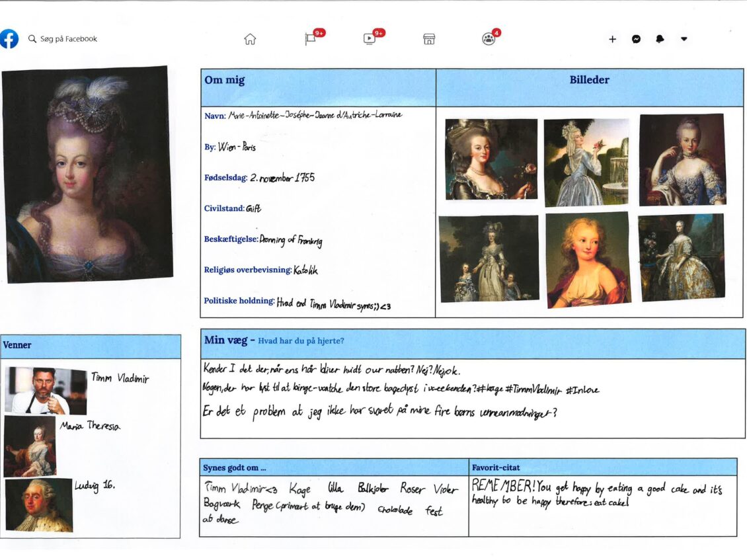Open photo of woman in blue gown by fountain
This screenshot has height=560, width=747.
coord(586,163)
